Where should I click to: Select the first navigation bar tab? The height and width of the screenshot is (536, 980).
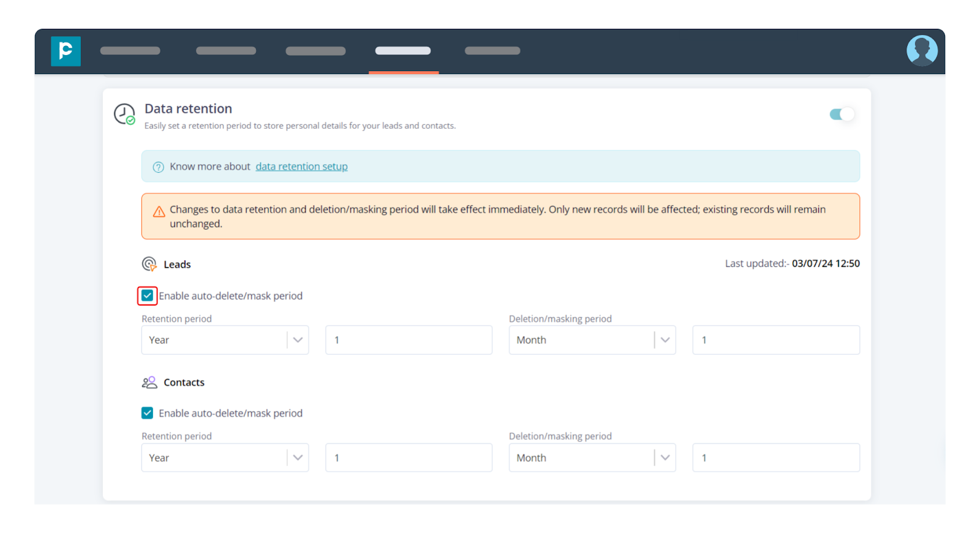[x=130, y=51]
